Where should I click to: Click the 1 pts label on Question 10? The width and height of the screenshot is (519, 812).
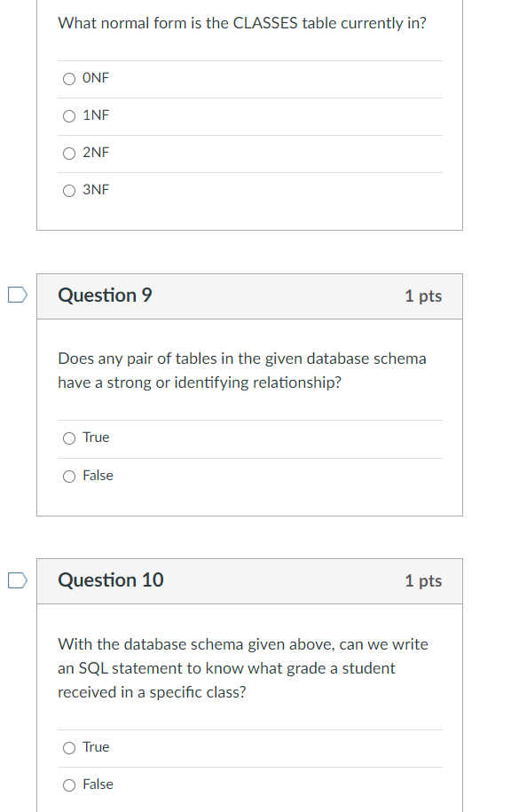(422, 581)
